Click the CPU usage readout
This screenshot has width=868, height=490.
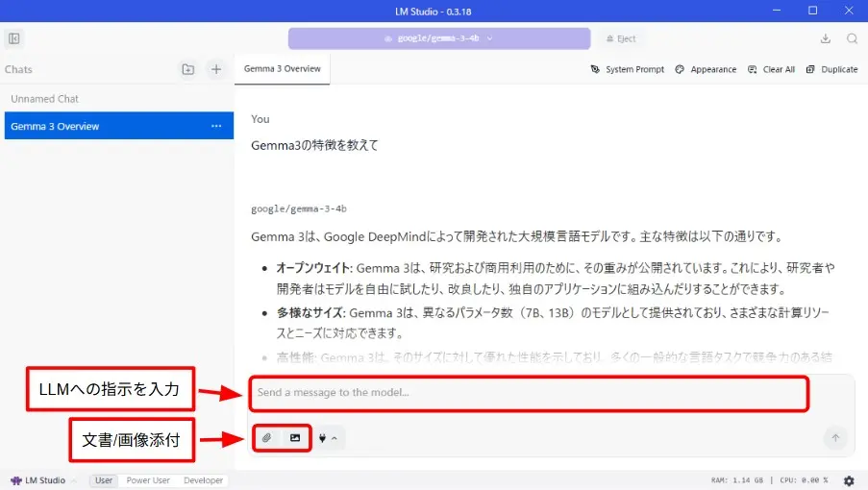[x=804, y=480]
